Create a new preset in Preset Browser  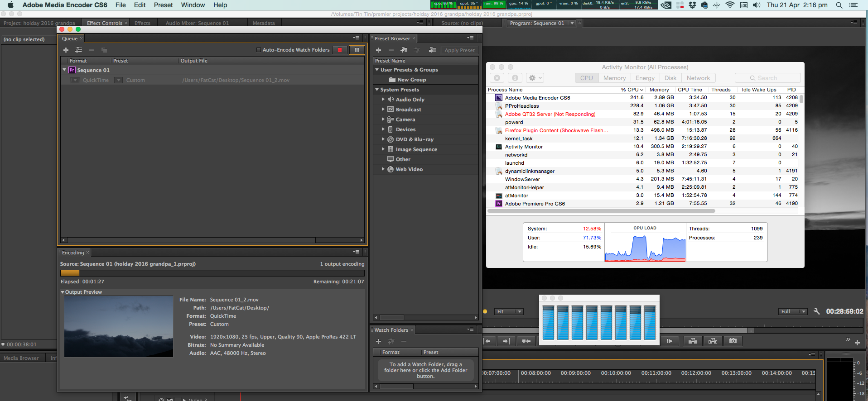[x=378, y=50]
